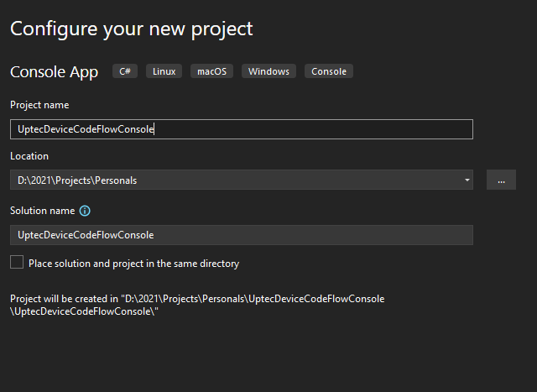Image resolution: width=537 pixels, height=392 pixels.
Task: Click the Console project type tag
Action: (328, 71)
